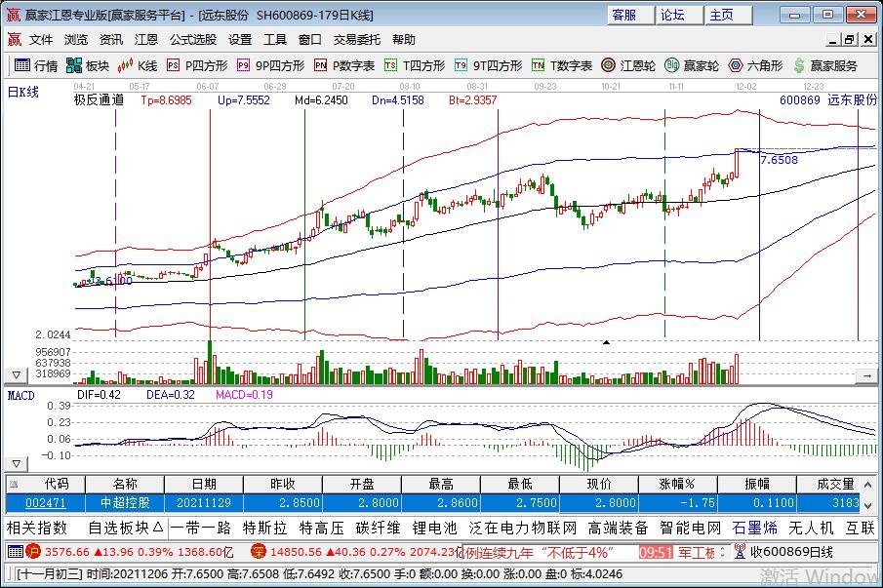Select the T四方形 tool

[415, 66]
